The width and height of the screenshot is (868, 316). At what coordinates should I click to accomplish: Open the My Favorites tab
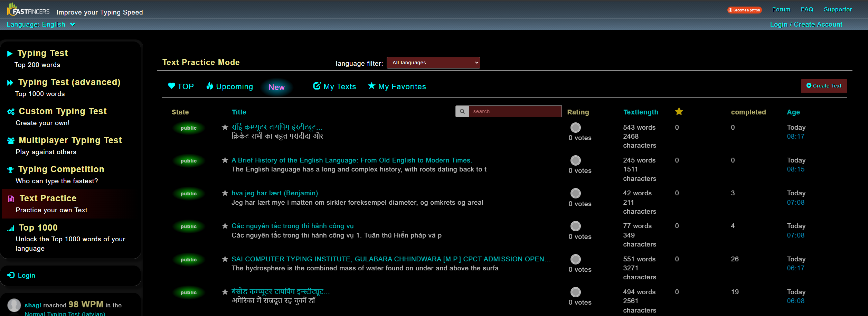click(x=397, y=86)
